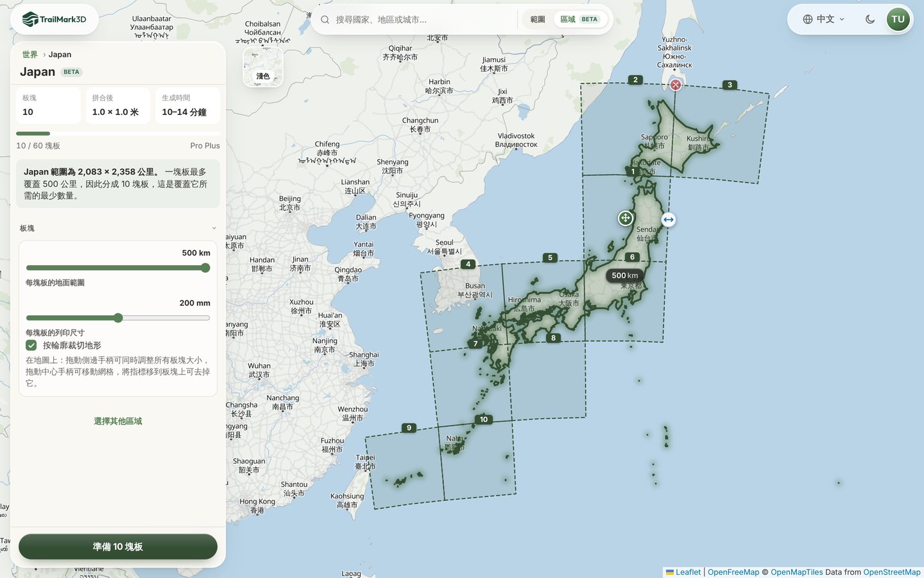The height and width of the screenshot is (578, 924).
Task: Select tile number 4 badge
Action: click(468, 264)
